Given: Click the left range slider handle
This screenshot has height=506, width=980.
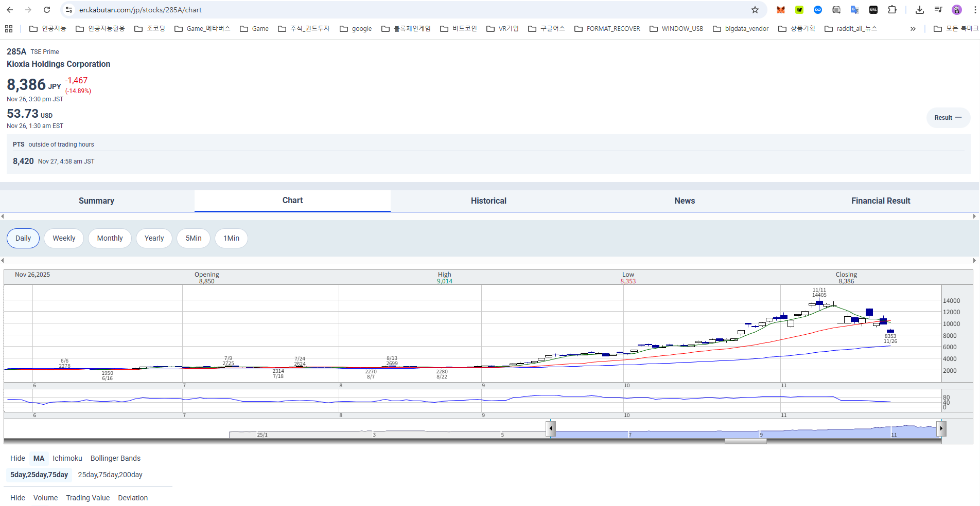Looking at the screenshot, I should (x=551, y=428).
